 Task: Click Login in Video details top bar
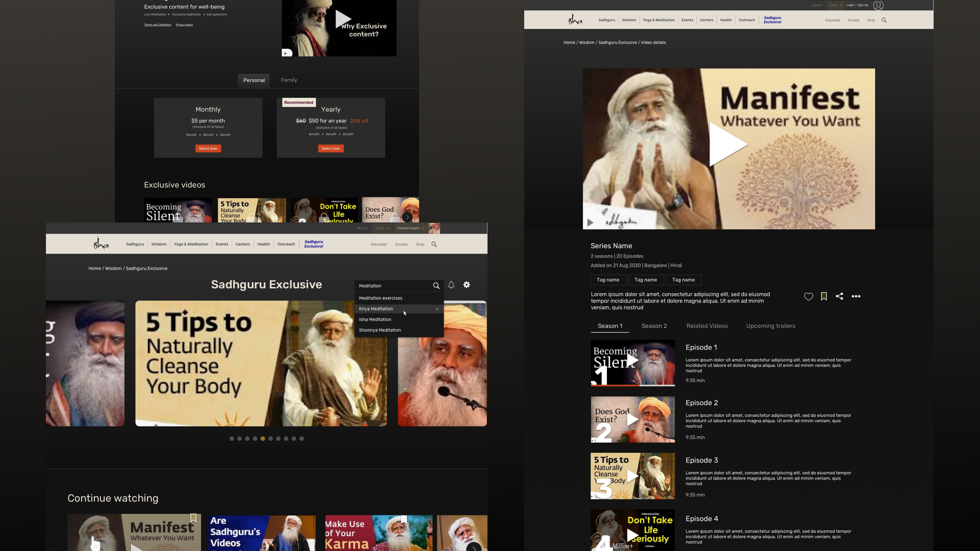(850, 5)
